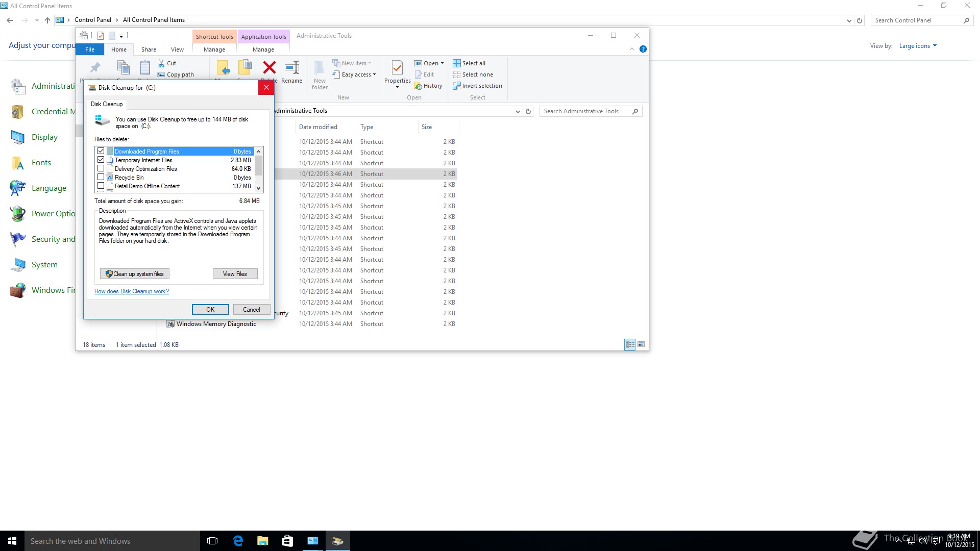Click the Clean up system files button
Viewport: 980px width, 551px height.
[x=135, y=274]
